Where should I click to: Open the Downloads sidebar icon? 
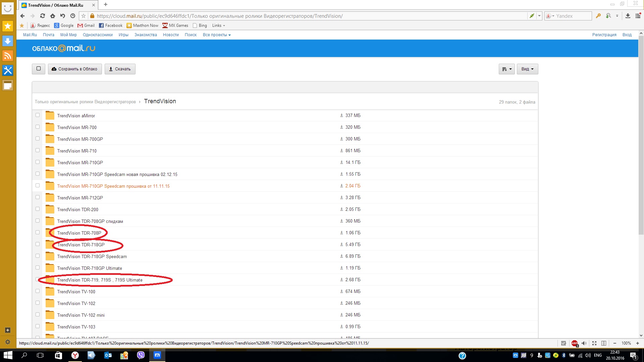(8, 41)
